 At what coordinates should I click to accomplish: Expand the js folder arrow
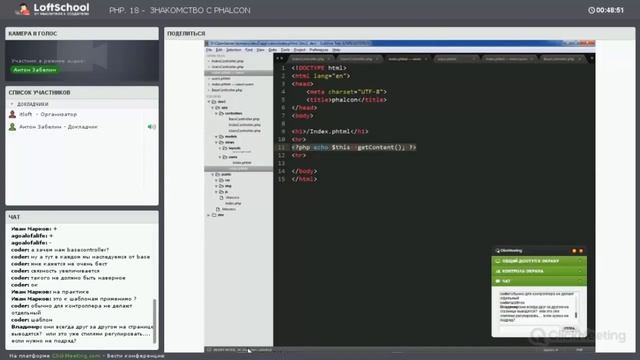(x=216, y=191)
